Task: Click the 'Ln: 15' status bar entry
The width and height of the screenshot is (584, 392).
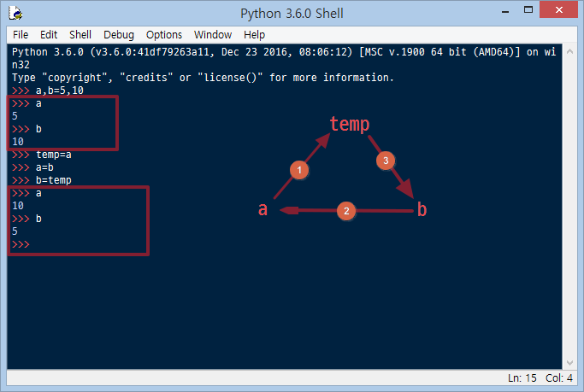Action: tap(522, 377)
